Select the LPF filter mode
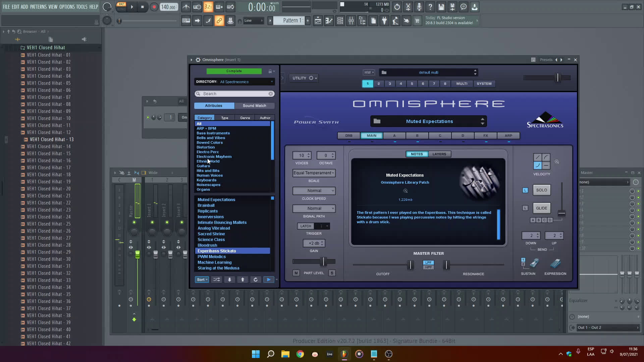The height and width of the screenshot is (362, 644). [x=428, y=262]
